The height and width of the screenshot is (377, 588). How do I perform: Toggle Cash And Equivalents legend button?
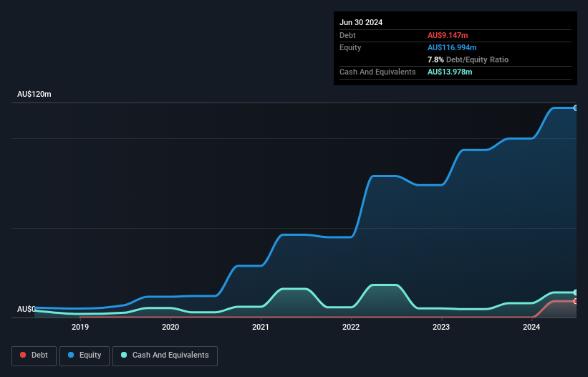tap(165, 355)
